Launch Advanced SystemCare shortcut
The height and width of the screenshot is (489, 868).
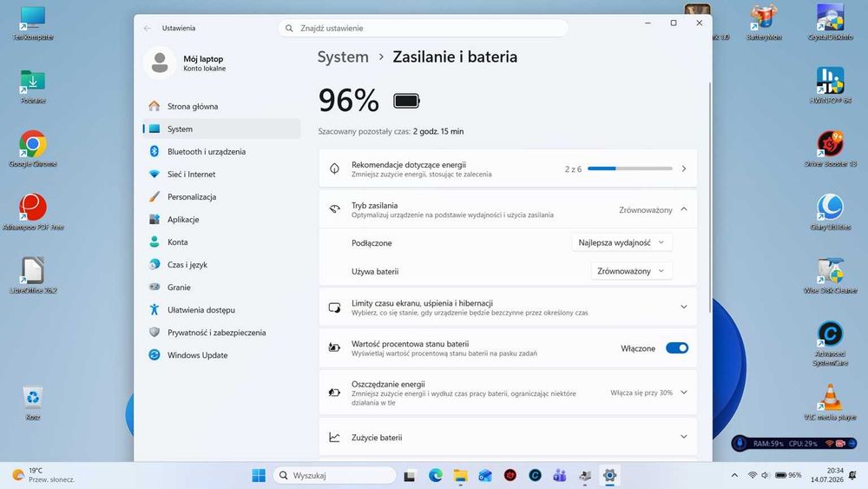[x=830, y=344]
